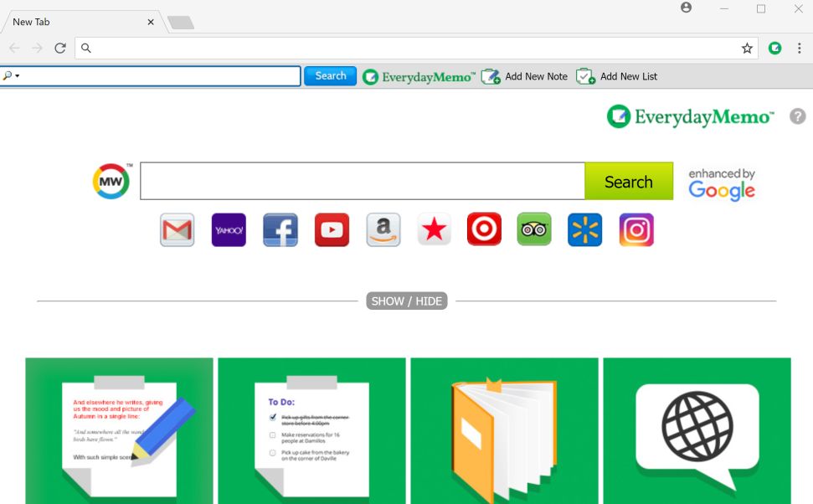
Task: Open the YouTube shortcut icon
Action: coord(332,229)
